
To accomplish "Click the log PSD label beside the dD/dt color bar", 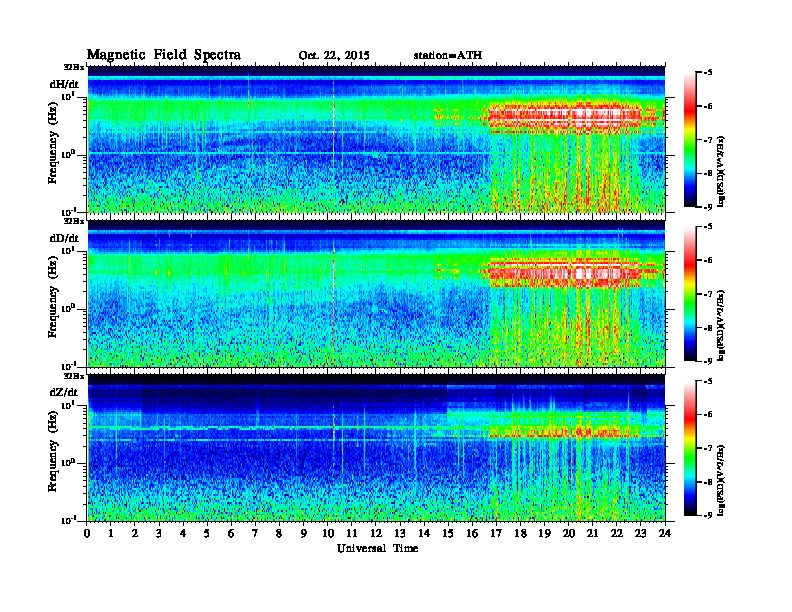I will [721, 325].
